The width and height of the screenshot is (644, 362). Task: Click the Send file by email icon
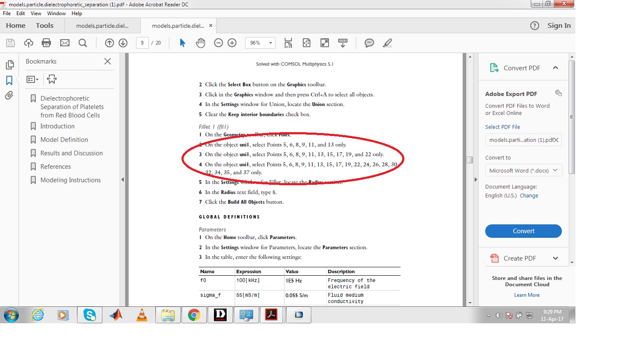pyautogui.click(x=65, y=43)
